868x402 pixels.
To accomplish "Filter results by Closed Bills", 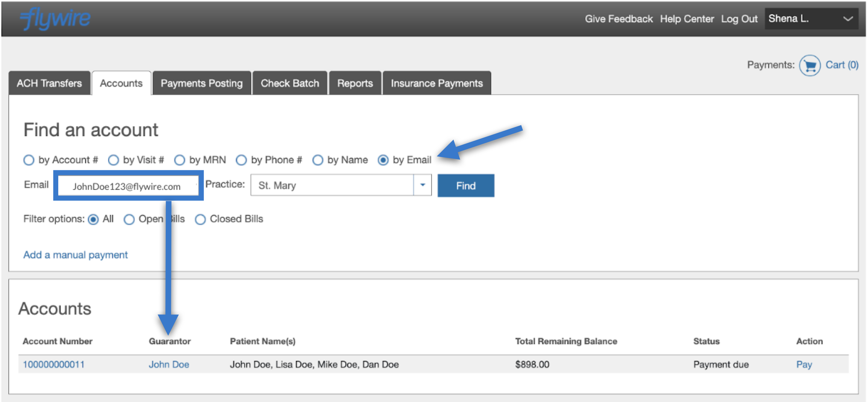I will 200,219.
